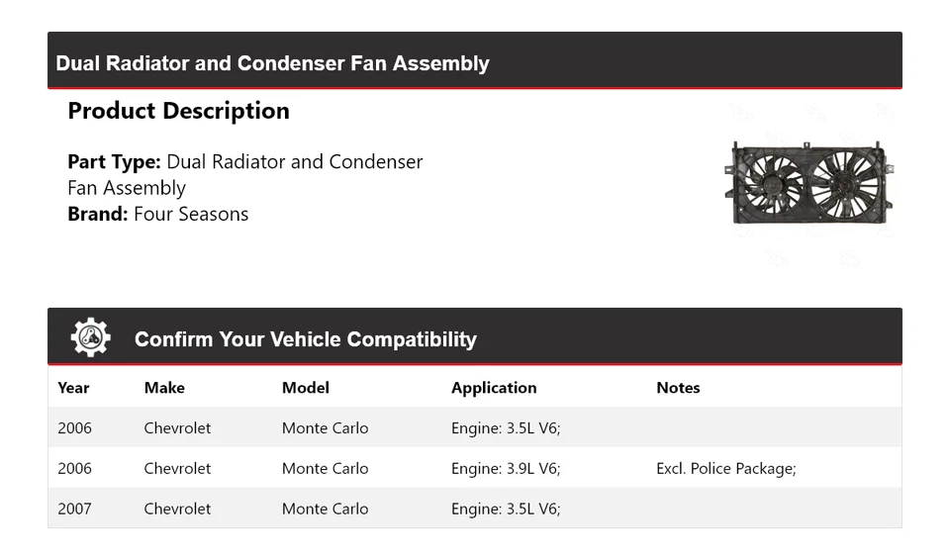950x560 pixels.
Task: Select the Model column header
Action: (x=305, y=388)
